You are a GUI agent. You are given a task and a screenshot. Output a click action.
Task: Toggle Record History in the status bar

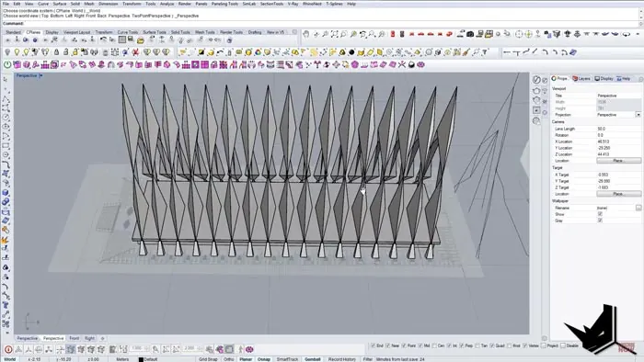coord(341,359)
